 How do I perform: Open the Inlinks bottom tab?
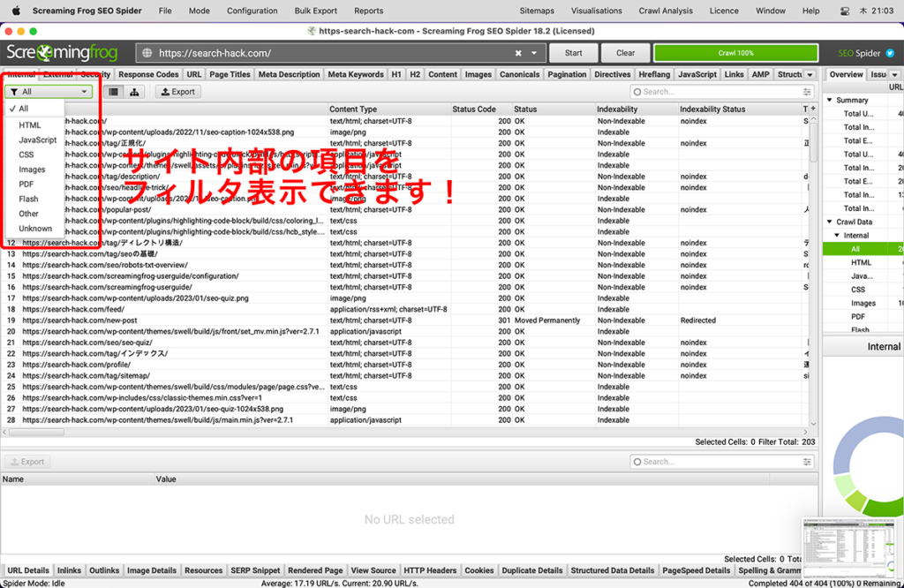pyautogui.click(x=69, y=570)
